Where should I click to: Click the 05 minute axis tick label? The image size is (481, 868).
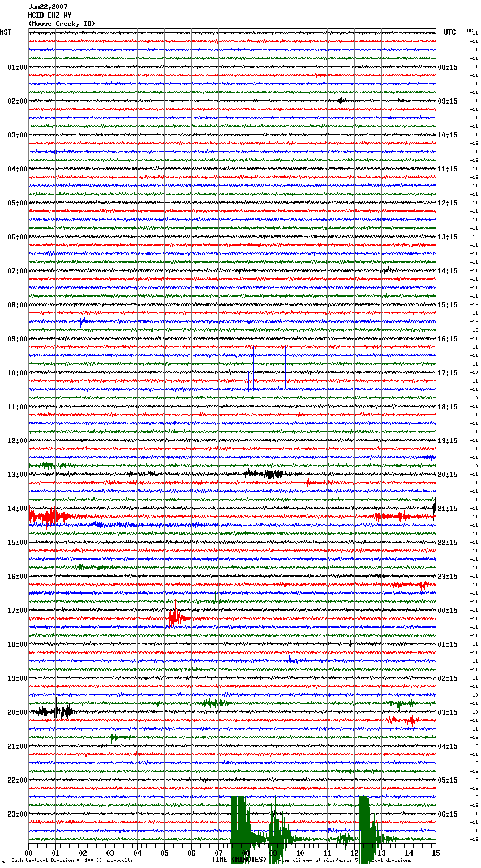tap(165, 853)
